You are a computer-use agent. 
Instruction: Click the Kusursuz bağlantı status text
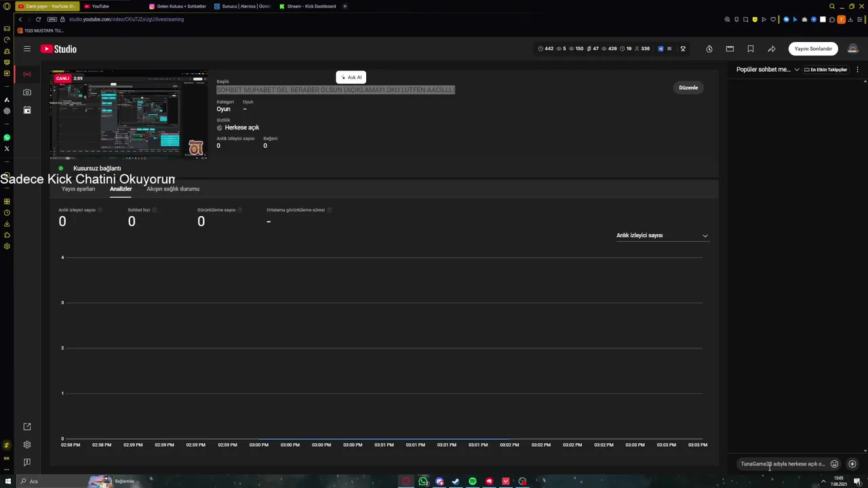coord(97,168)
